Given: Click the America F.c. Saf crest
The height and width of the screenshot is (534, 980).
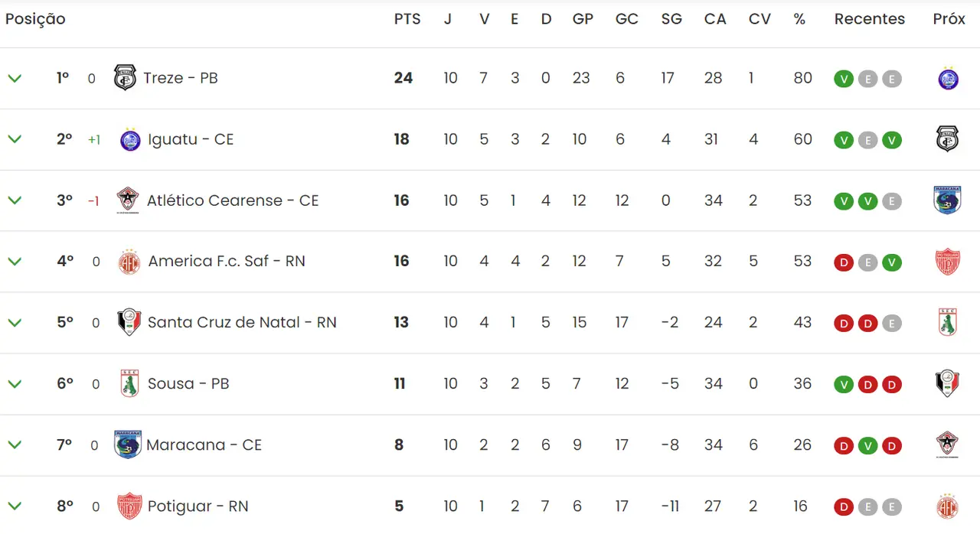Looking at the screenshot, I should coord(129,262).
